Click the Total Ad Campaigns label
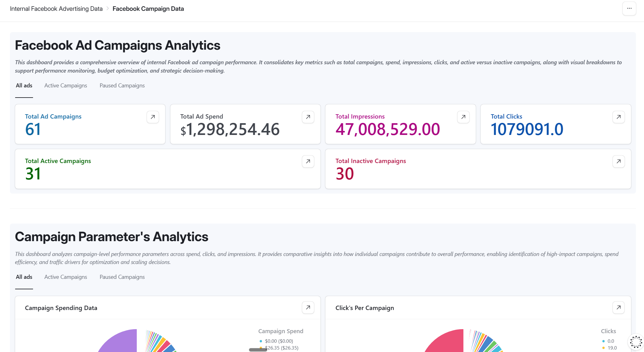Viewport: 644px width, 352px height. 53,116
